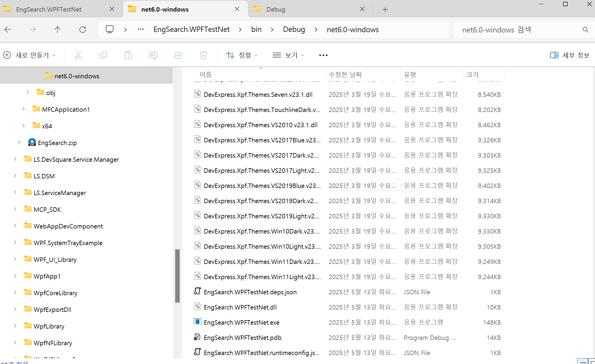Click the Share icon in toolbar
This screenshot has width=595, height=364.
click(x=178, y=55)
